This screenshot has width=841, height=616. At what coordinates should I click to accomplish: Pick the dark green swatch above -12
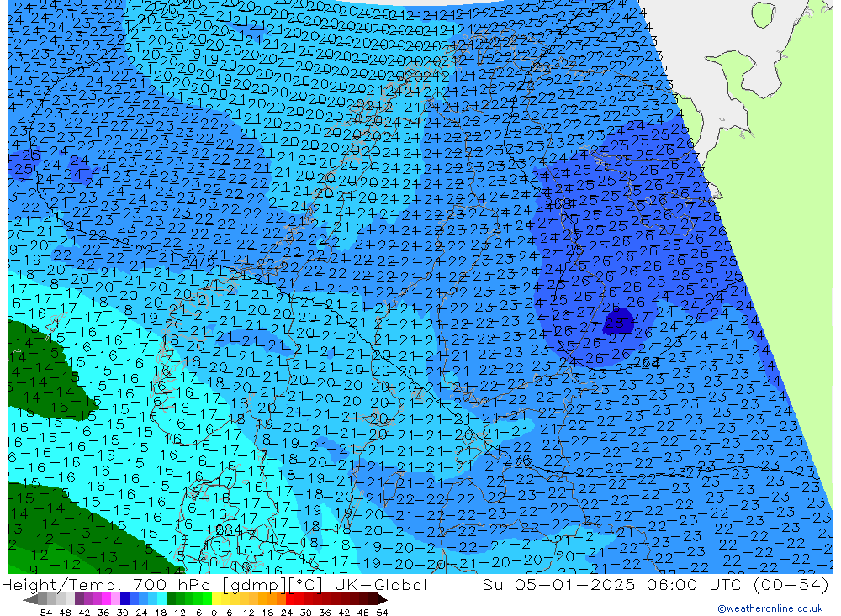click(x=171, y=599)
